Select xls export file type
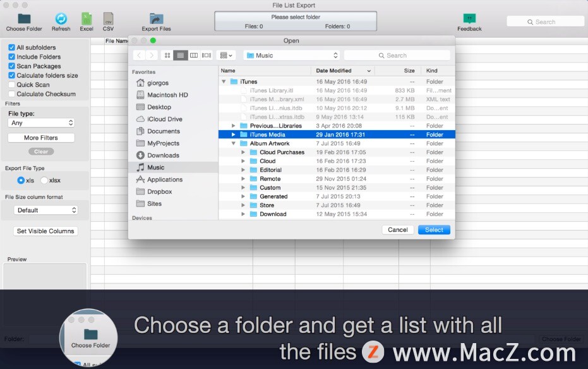This screenshot has height=369, width=588. coord(21,180)
